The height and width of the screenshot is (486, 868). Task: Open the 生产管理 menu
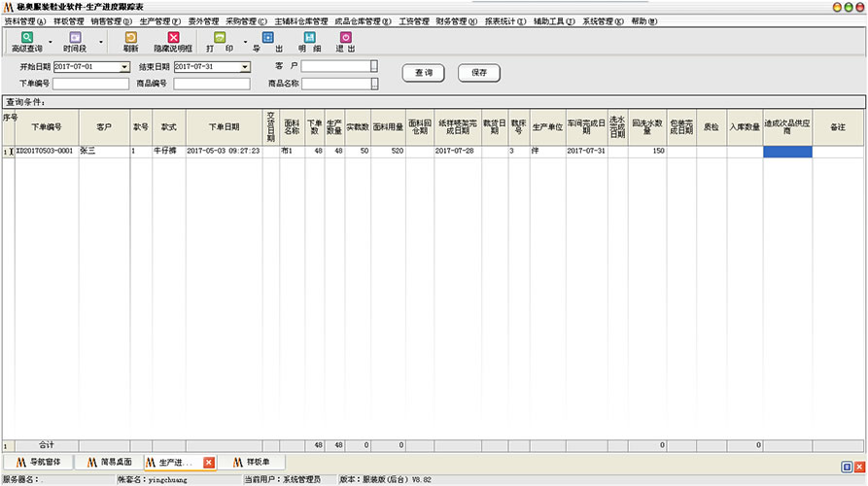(x=158, y=20)
